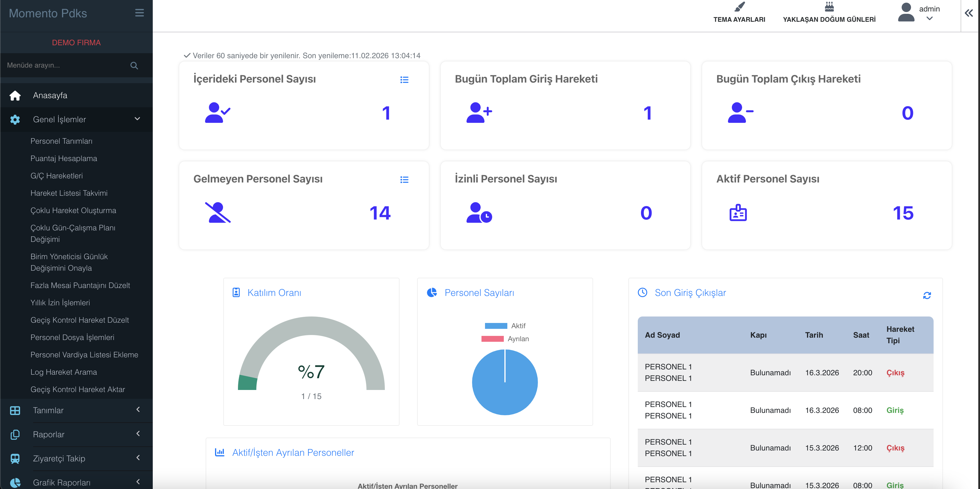
Task: Open Yaklaşan Doğum Günleri cake icon
Action: click(x=829, y=7)
